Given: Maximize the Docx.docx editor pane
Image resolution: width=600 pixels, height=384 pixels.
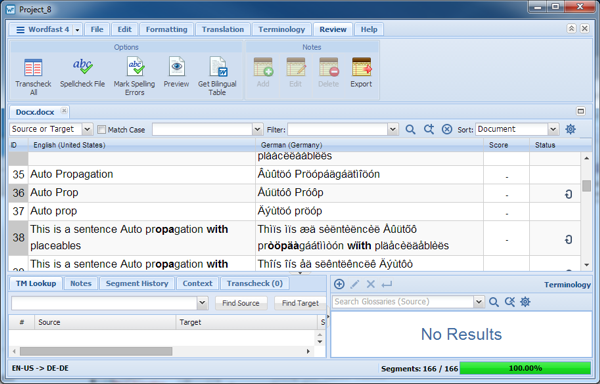Looking at the screenshot, I should pyautogui.click(x=581, y=111).
